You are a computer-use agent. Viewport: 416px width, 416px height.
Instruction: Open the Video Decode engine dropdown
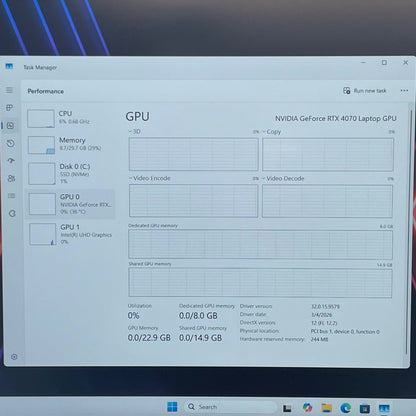(283, 178)
